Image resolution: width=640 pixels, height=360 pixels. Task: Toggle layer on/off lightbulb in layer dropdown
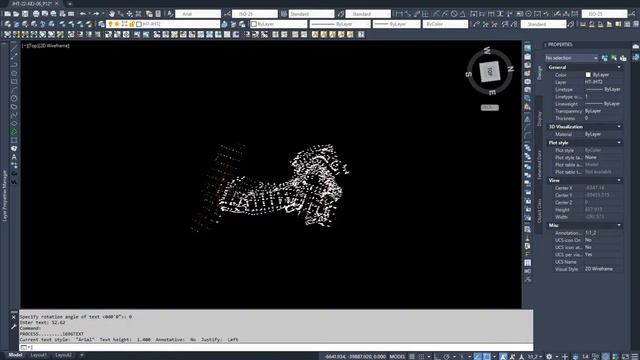pos(110,24)
